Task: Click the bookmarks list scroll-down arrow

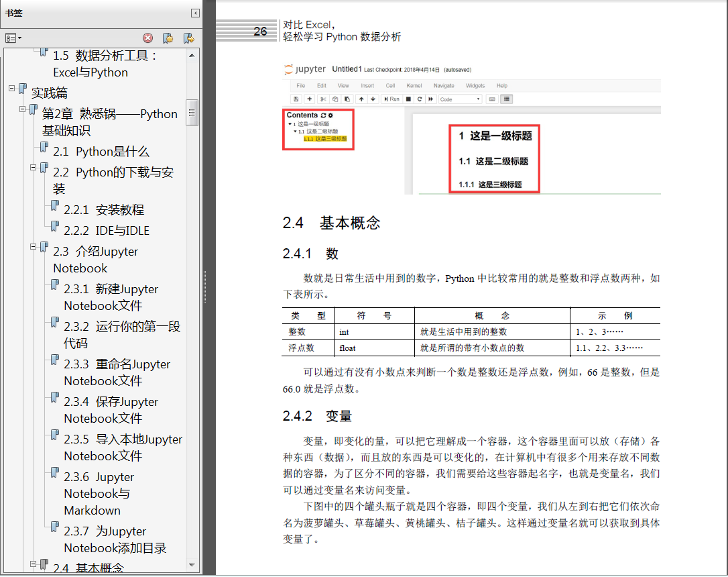Action: pyautogui.click(x=192, y=565)
